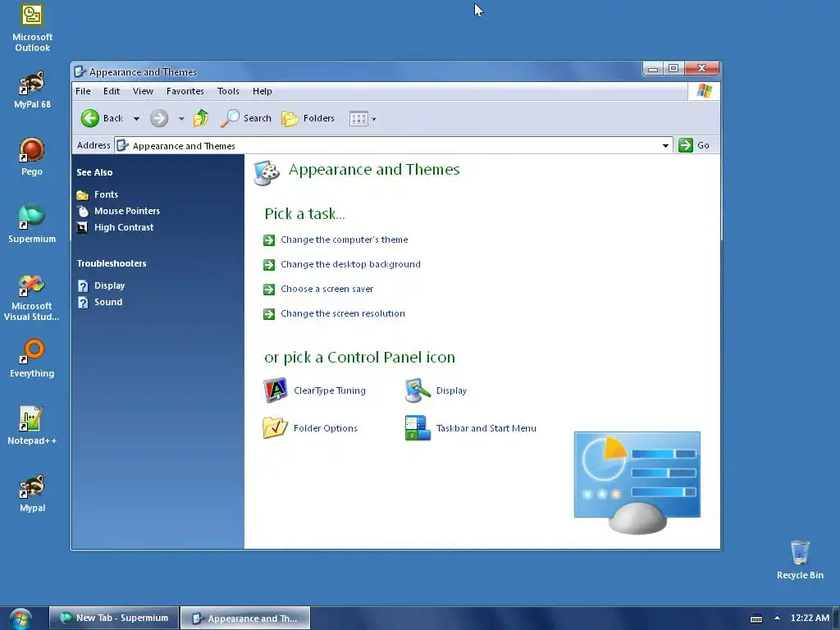Screen dimensions: 840x630
Task: Launch the Sound troubleshooter
Action: (x=108, y=302)
